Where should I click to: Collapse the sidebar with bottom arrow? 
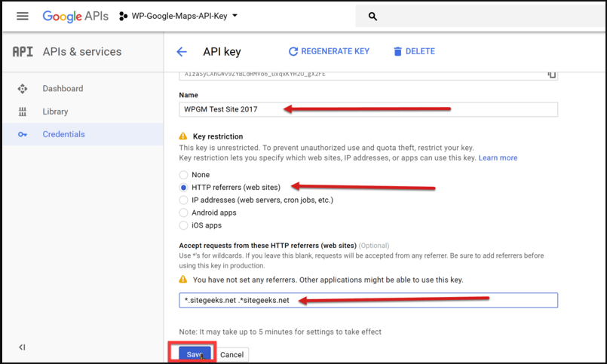(x=22, y=347)
